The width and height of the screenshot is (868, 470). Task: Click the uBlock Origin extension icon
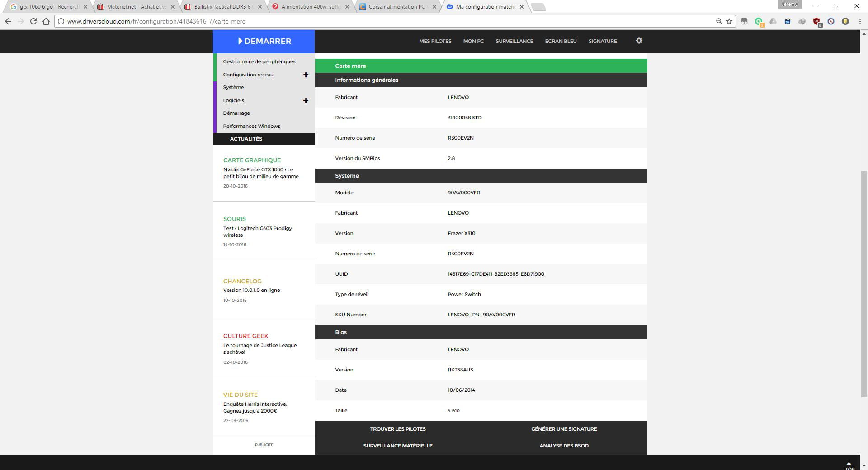816,21
